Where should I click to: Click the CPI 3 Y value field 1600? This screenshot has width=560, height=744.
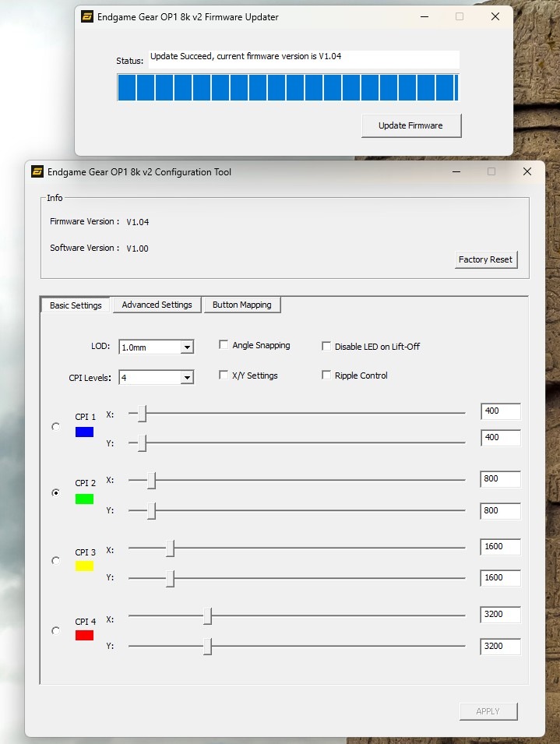(501, 578)
